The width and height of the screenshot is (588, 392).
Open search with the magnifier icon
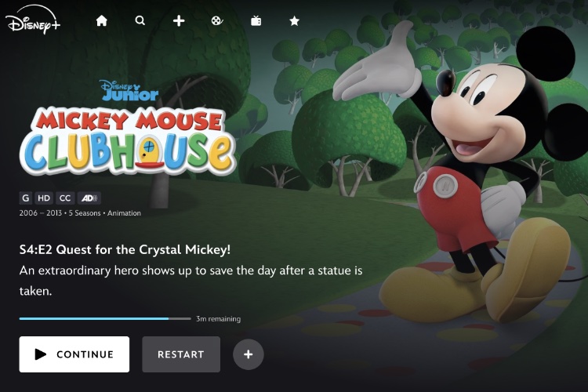click(140, 20)
